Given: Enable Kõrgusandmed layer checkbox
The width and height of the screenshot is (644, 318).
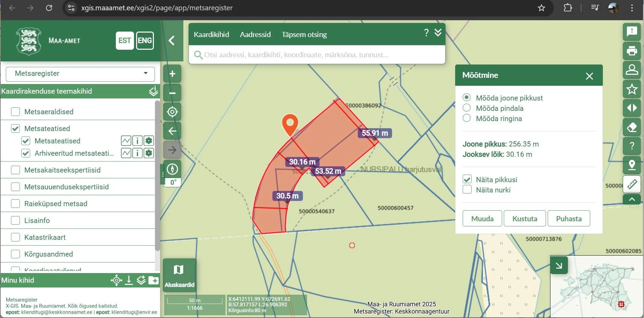Looking at the screenshot, I should tap(15, 254).
